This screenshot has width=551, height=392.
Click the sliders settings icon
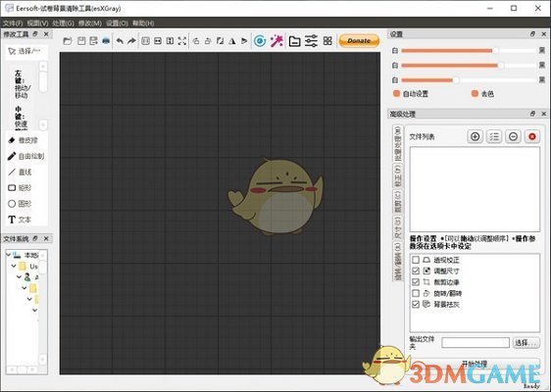[x=311, y=41]
